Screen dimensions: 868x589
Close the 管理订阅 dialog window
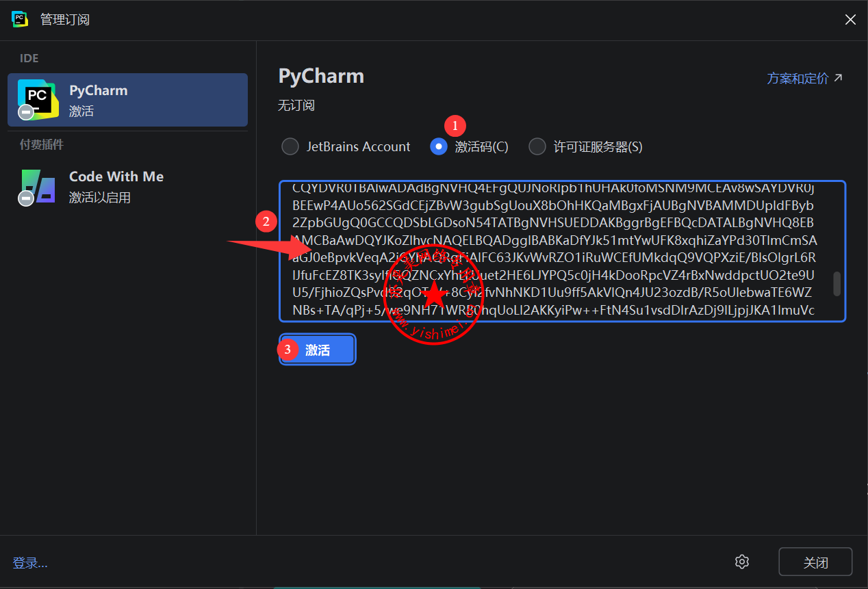(850, 20)
